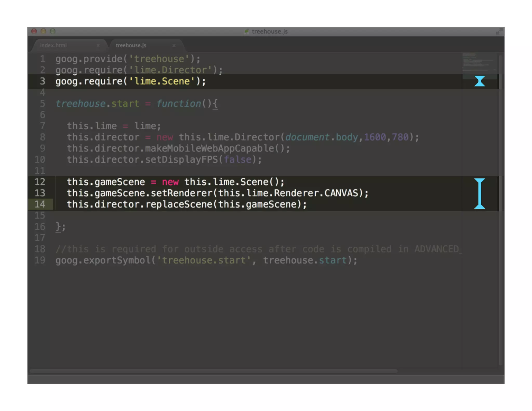Click the horizontal scrollbar at bottom
The image size is (532, 411).
pyautogui.click(x=213, y=371)
